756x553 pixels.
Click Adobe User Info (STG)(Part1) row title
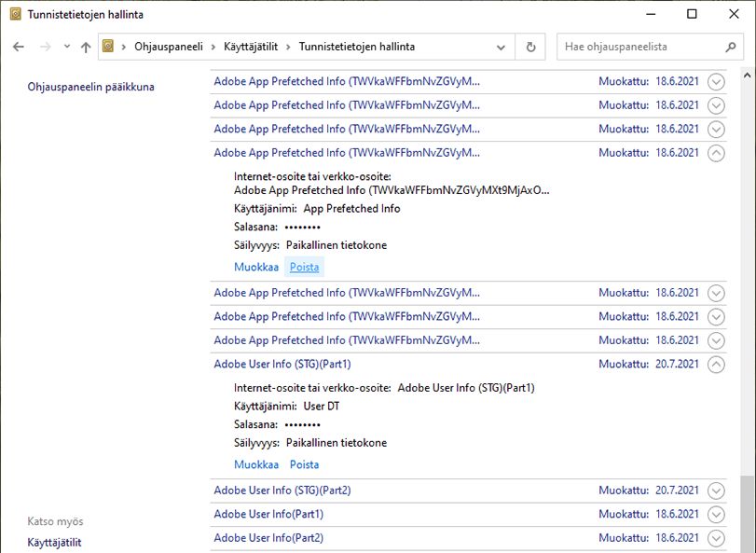(282, 364)
